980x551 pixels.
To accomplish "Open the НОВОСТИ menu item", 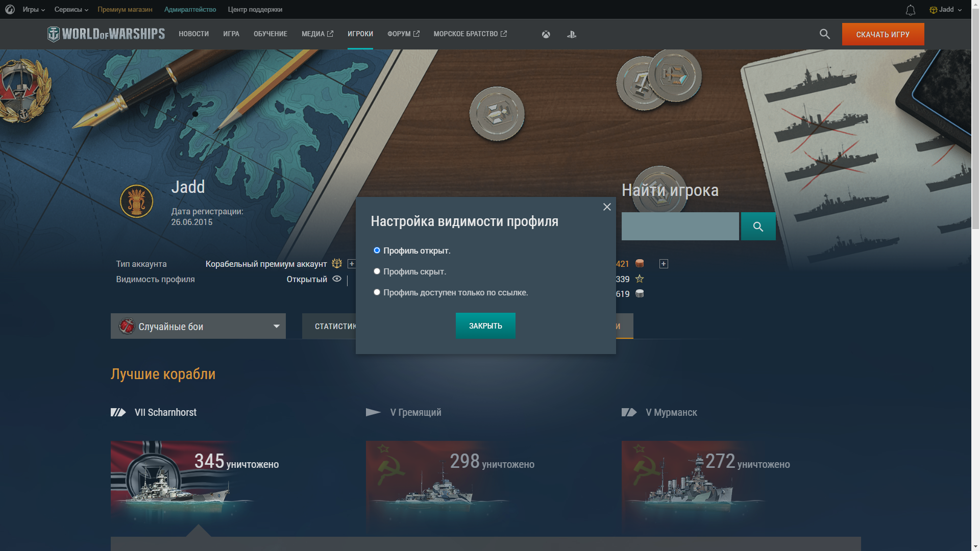I will [193, 34].
